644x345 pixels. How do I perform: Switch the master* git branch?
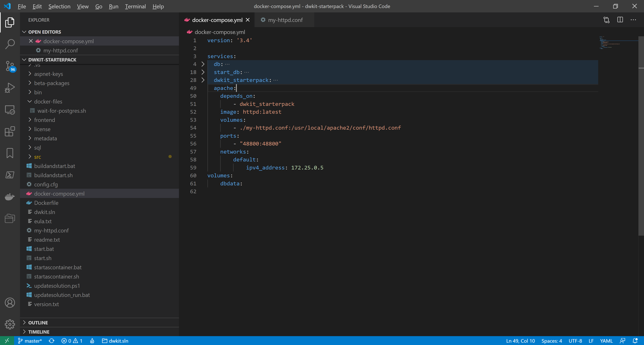(30, 341)
